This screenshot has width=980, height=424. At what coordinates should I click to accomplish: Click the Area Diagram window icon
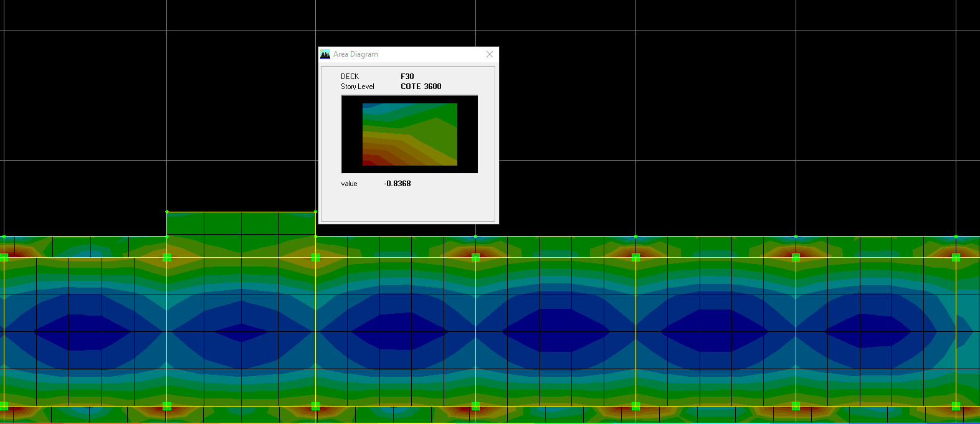pyautogui.click(x=325, y=54)
